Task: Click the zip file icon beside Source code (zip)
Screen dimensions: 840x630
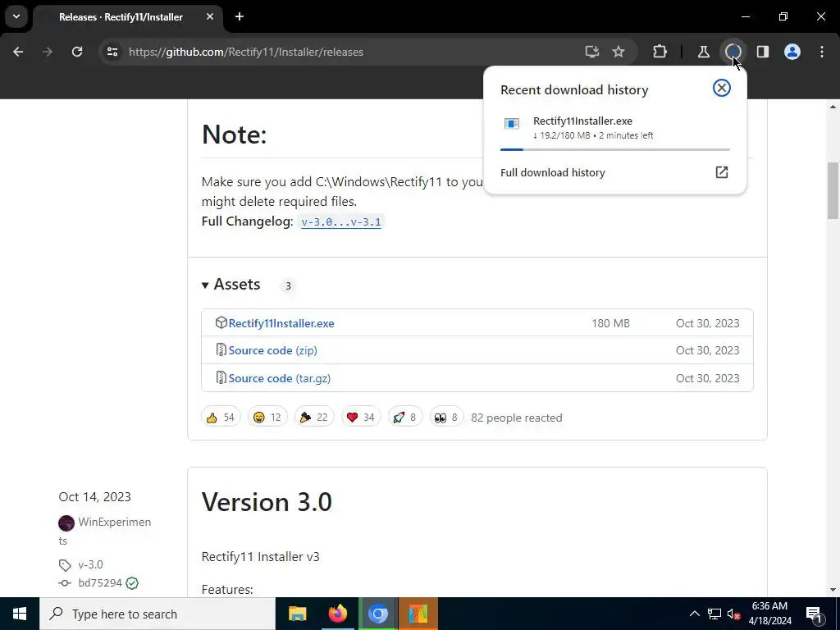Action: [x=221, y=349]
